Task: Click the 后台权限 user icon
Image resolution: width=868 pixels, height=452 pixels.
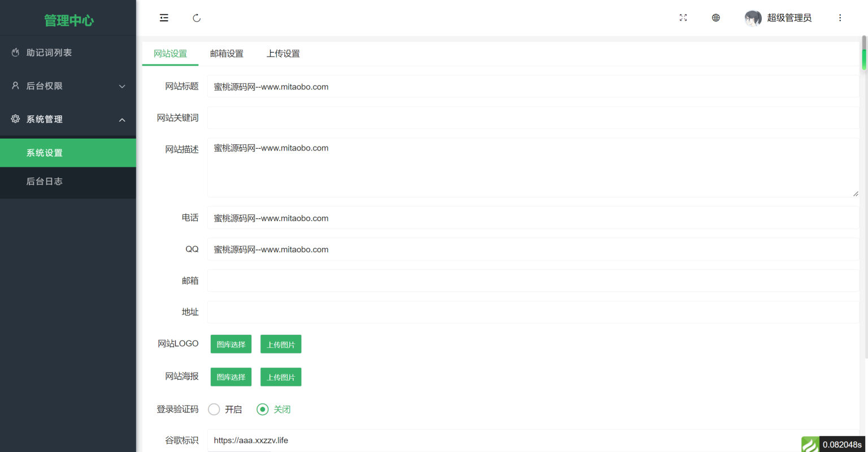Action: 15,85
